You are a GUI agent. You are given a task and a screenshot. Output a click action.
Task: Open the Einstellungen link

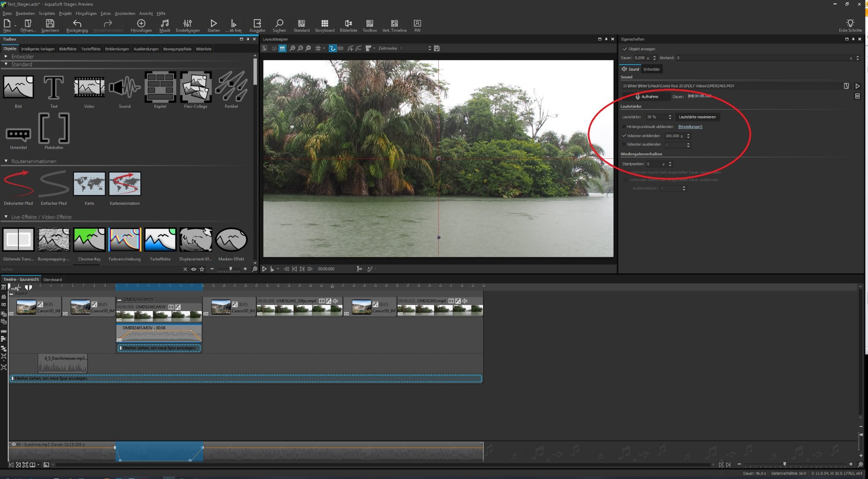coord(690,127)
